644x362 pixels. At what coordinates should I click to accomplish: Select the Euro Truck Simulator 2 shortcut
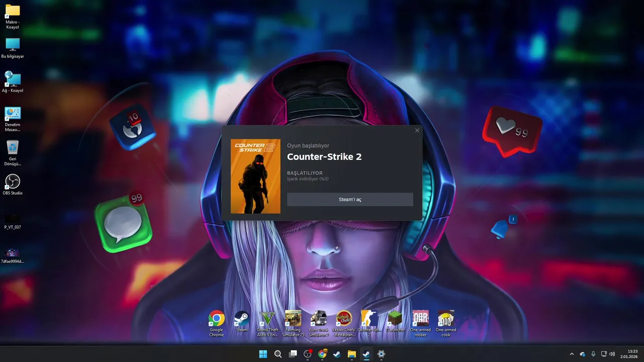pos(319,324)
